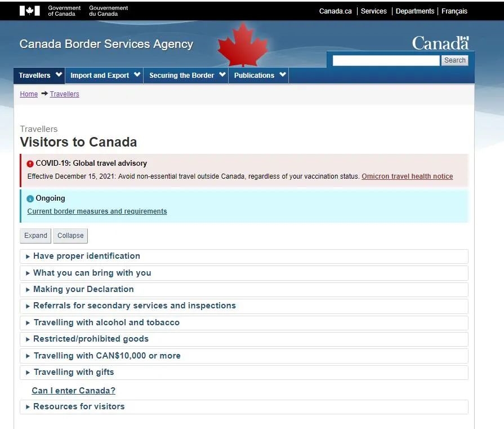The image size is (504, 429).
Task: Click the Government of Canada flag logo
Action: point(29,11)
